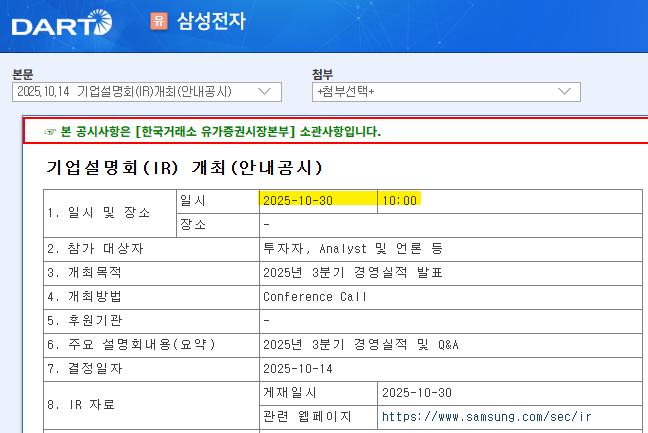Click the 2025년 3분기 경영실적 발표 cell

352,272
